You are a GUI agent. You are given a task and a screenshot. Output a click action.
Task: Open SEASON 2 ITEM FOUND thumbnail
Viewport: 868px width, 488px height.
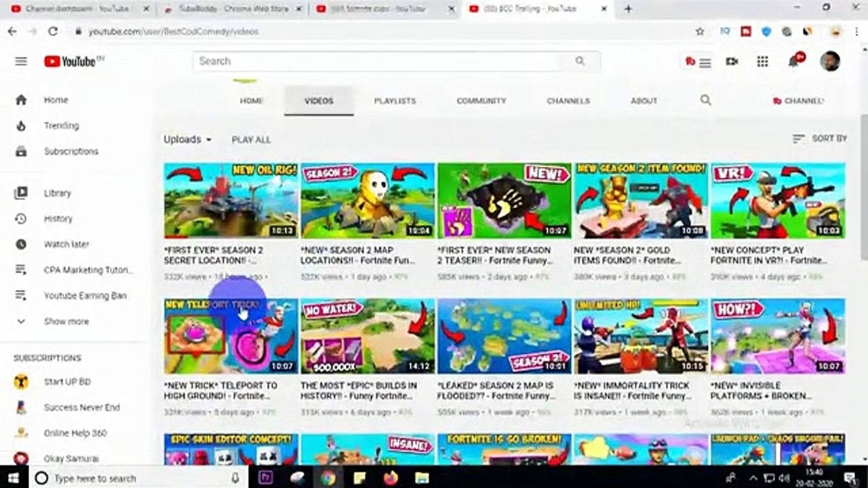[641, 201]
